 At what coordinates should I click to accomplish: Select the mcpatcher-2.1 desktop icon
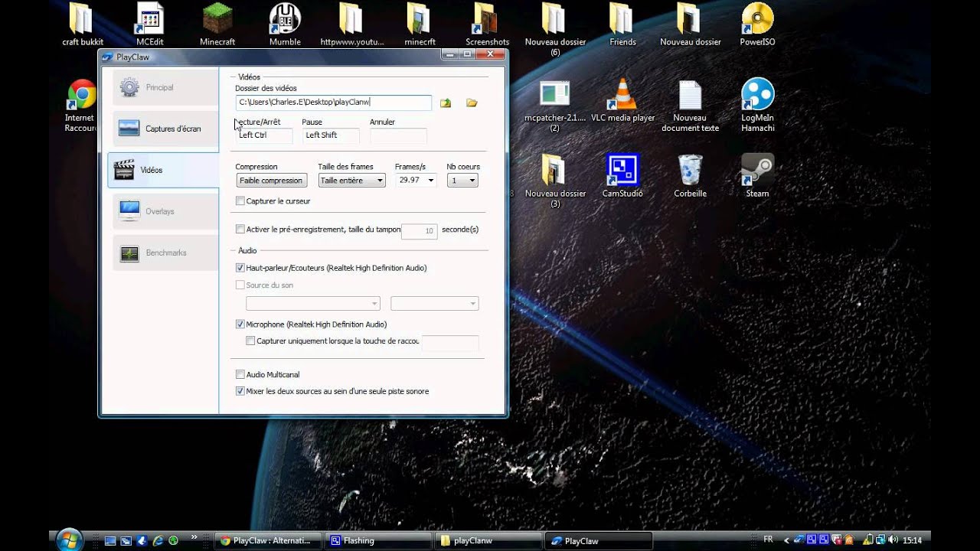[x=555, y=106]
